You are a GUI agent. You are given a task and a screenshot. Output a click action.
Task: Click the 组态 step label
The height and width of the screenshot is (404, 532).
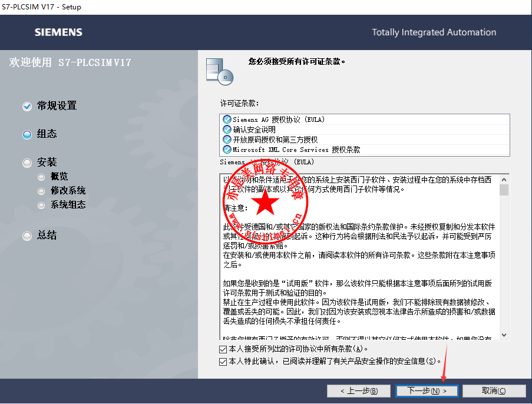(x=47, y=134)
